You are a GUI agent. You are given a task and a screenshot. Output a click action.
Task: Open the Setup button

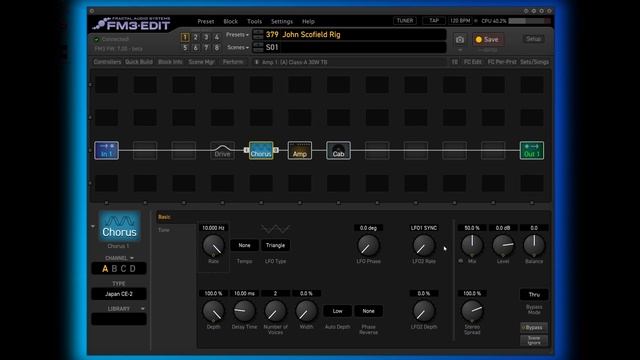(x=533, y=39)
